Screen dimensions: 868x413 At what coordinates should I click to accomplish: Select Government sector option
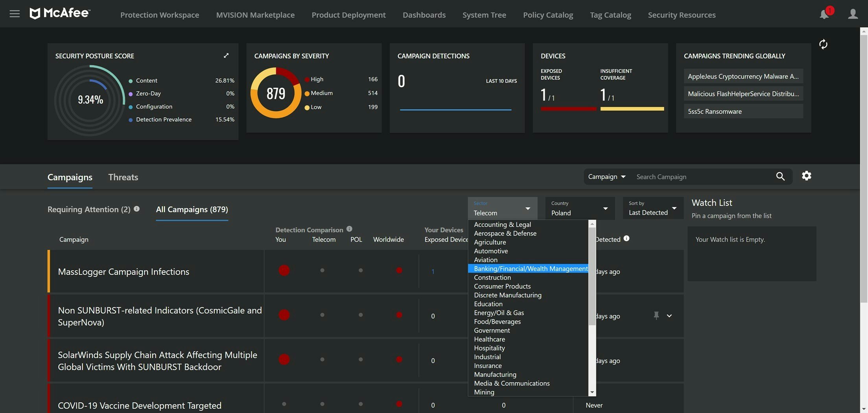528,330
